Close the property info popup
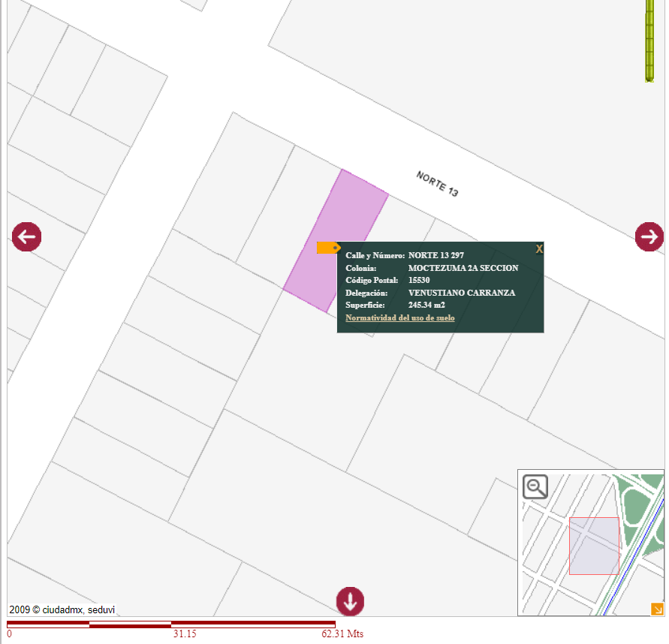 coord(539,249)
